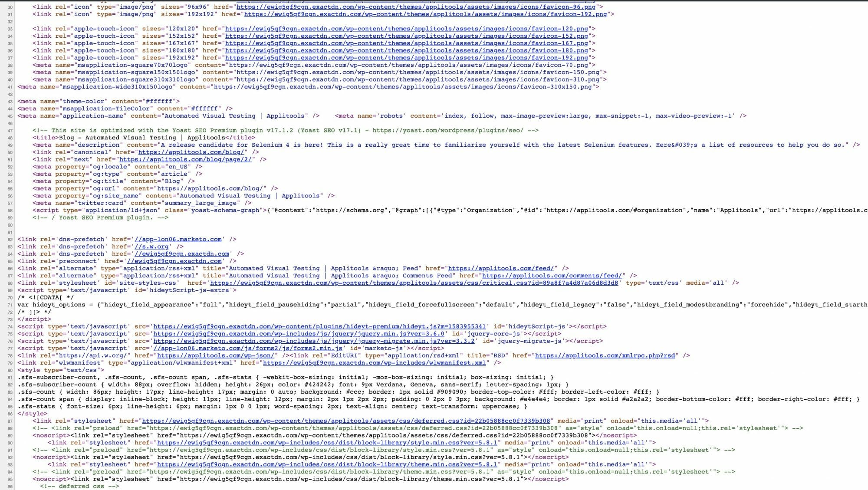Open the jquery-migrate.min.js source link

(304, 341)
